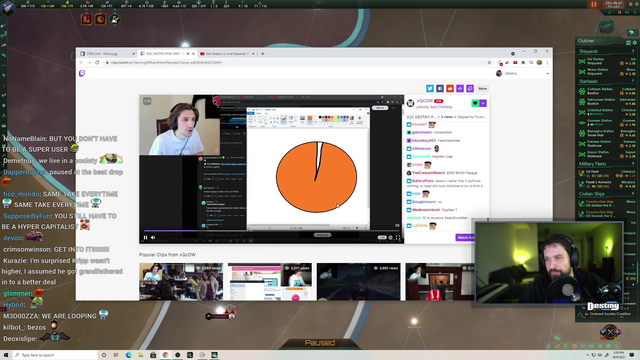Image resolution: width=640 pixels, height=360 pixels.
Task: Open the xQcOW channel link
Action: (424, 101)
